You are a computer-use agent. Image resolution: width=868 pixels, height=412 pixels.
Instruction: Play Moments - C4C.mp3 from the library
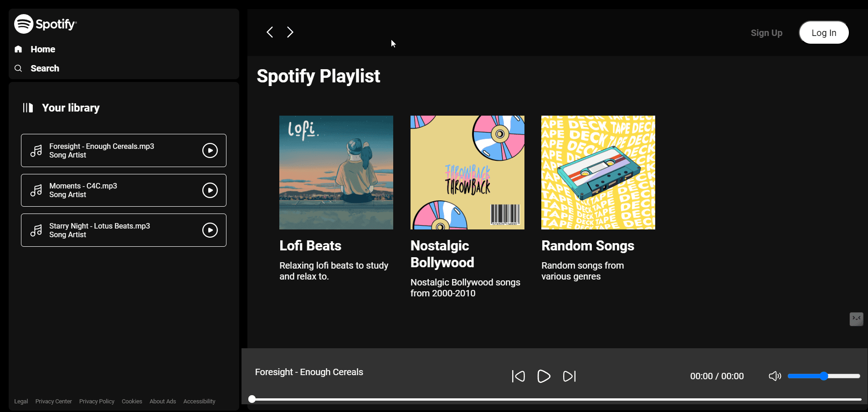click(210, 190)
